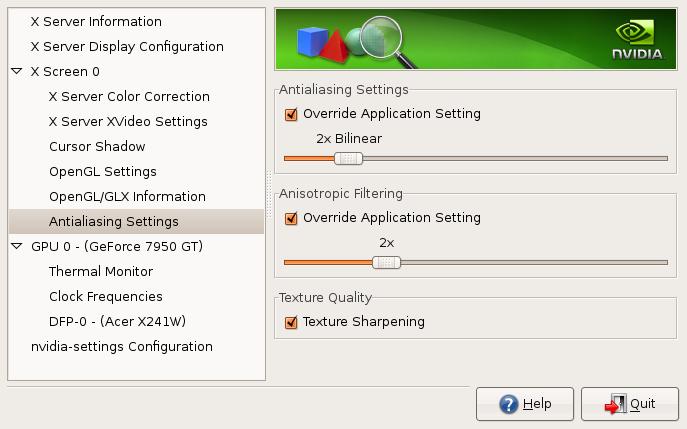Click the magnifying glass shapes banner icon
Viewport: 687px width, 429px height.
[350, 41]
